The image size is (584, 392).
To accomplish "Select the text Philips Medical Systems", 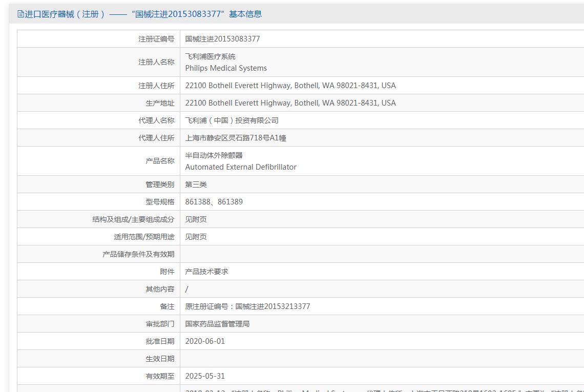I will 226,68.
